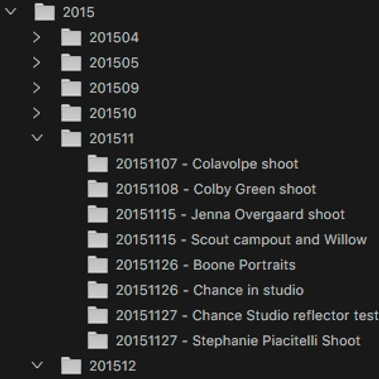Click the Boone Portraits folder icon
Screen dimensions: 379x379
point(98,265)
